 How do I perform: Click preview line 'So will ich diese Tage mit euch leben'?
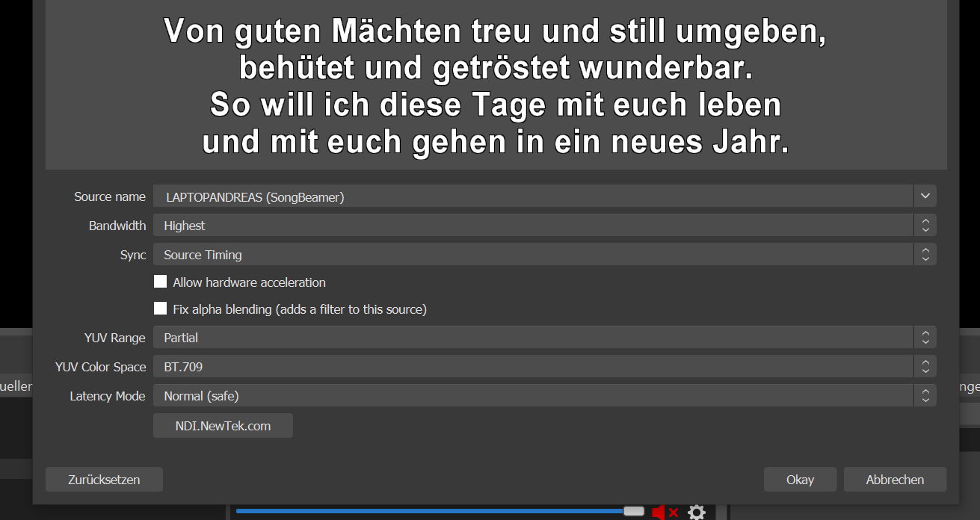[x=496, y=105]
